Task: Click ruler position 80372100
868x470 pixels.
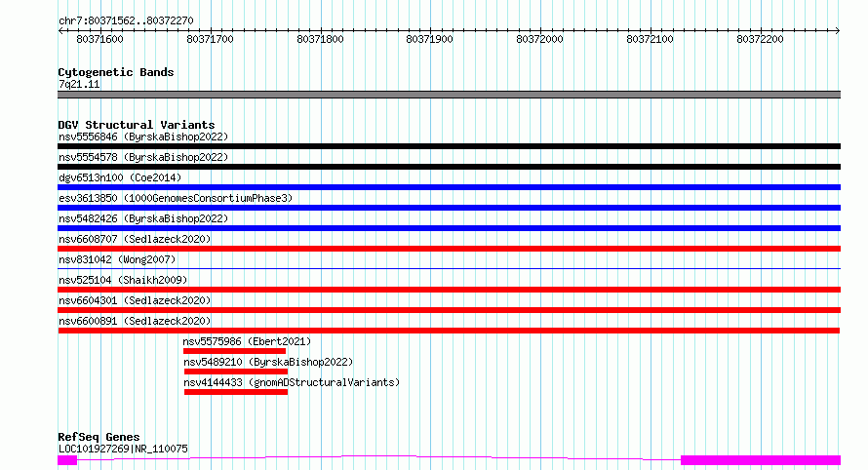Action: (650, 39)
